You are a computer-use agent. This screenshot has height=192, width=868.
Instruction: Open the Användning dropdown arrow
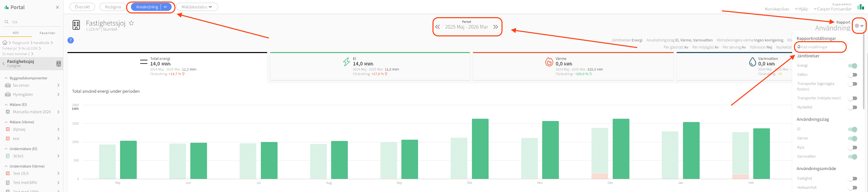click(166, 7)
